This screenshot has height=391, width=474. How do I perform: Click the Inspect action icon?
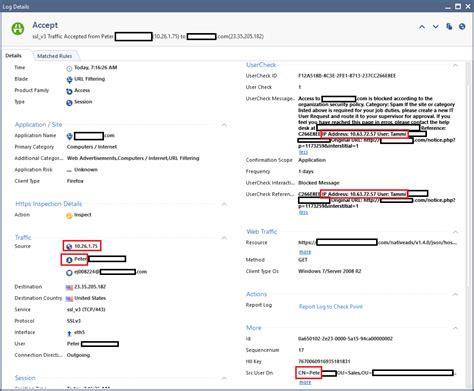[x=69, y=216]
